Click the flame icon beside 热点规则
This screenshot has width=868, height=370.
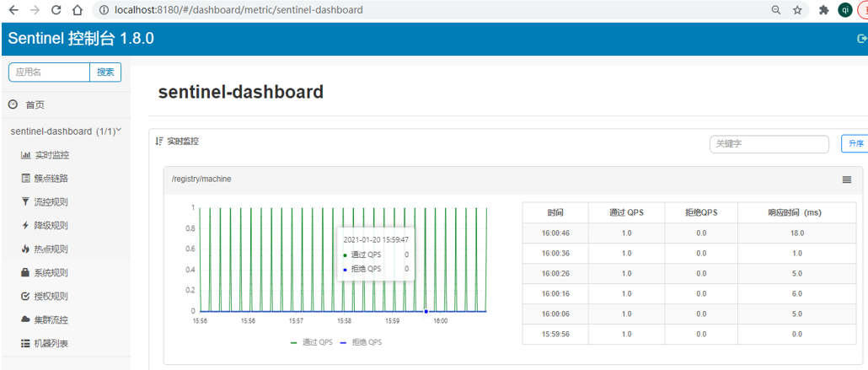point(25,249)
